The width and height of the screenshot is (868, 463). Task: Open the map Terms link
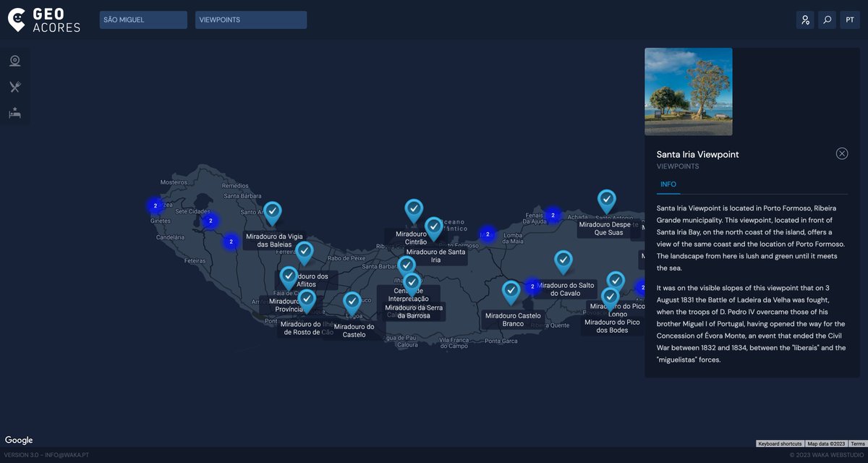pyautogui.click(x=858, y=443)
